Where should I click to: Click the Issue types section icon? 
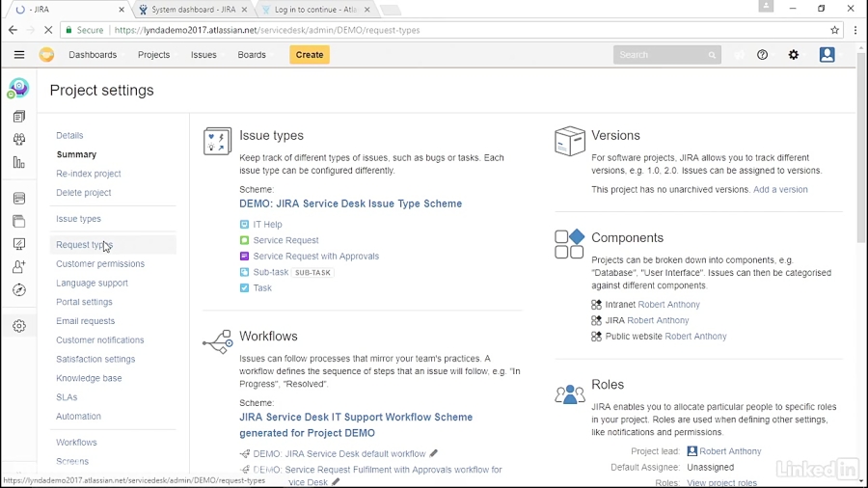pos(217,141)
